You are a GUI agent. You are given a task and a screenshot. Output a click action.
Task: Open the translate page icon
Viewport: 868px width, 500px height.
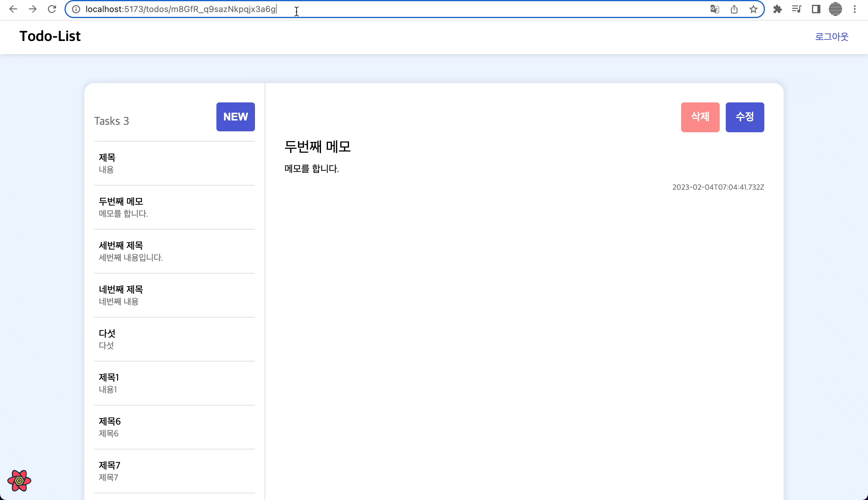tap(714, 9)
